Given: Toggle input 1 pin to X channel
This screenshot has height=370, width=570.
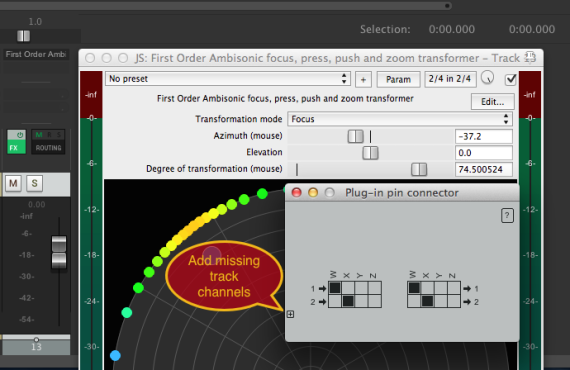Looking at the screenshot, I should 348,288.
